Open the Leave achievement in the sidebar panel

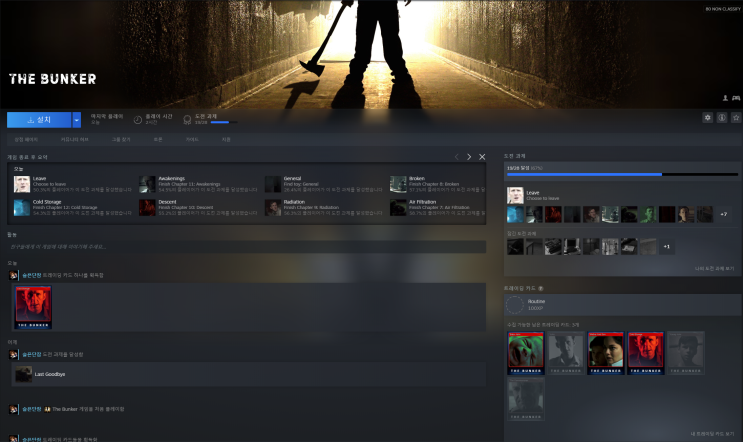[x=515, y=195]
